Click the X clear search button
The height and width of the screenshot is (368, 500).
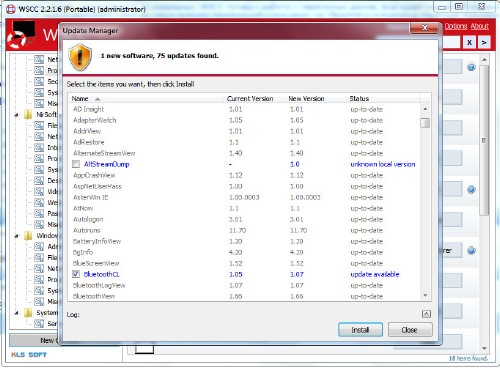469,43
